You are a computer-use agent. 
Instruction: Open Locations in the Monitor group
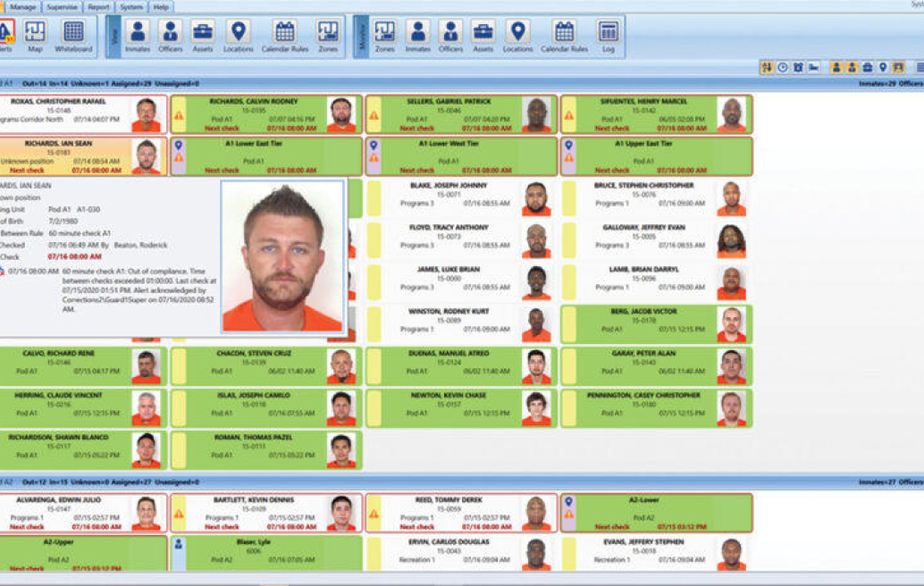pos(517,36)
